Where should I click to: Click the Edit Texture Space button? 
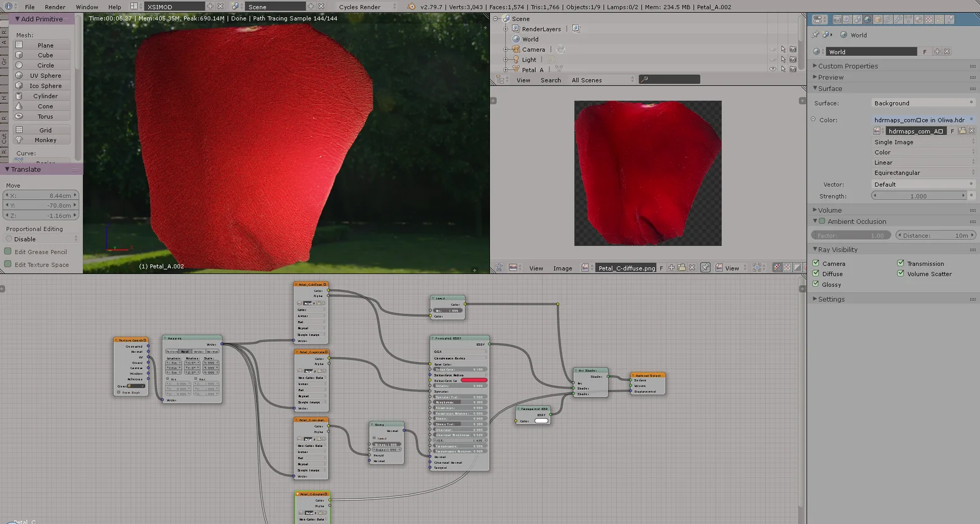click(40, 264)
